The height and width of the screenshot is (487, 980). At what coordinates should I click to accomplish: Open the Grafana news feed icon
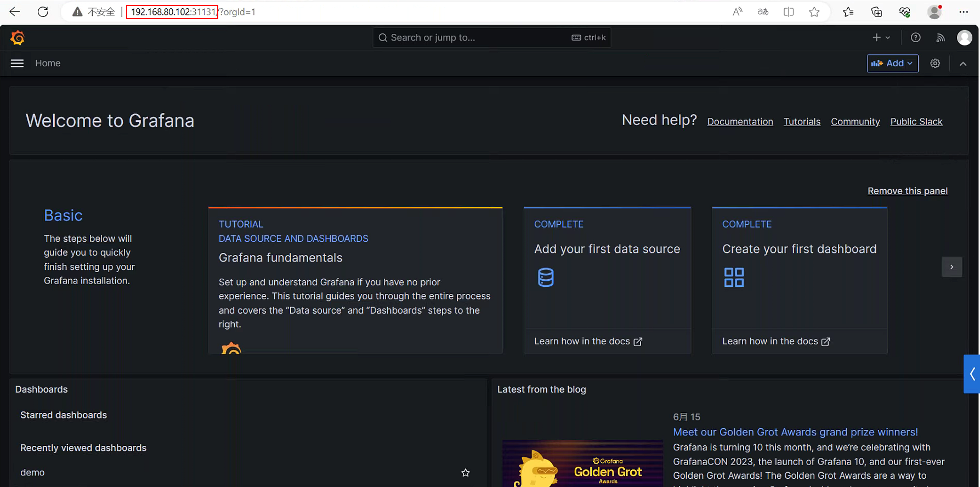pyautogui.click(x=941, y=37)
